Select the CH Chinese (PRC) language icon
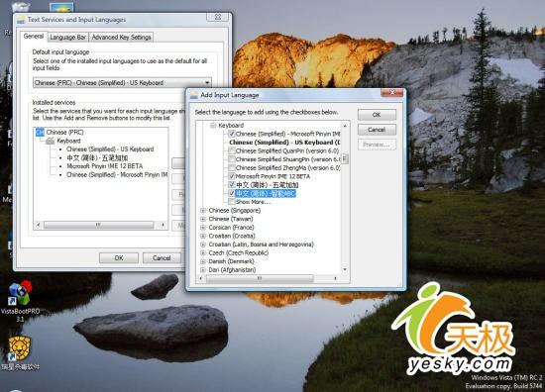Screen dimensions: 545x392 pos(40,133)
